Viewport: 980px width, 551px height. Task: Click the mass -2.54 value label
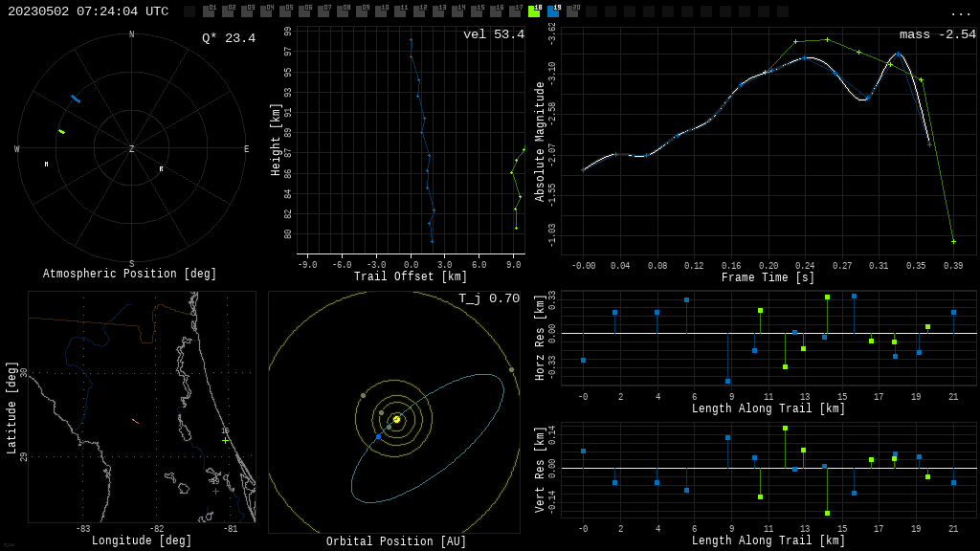point(938,34)
